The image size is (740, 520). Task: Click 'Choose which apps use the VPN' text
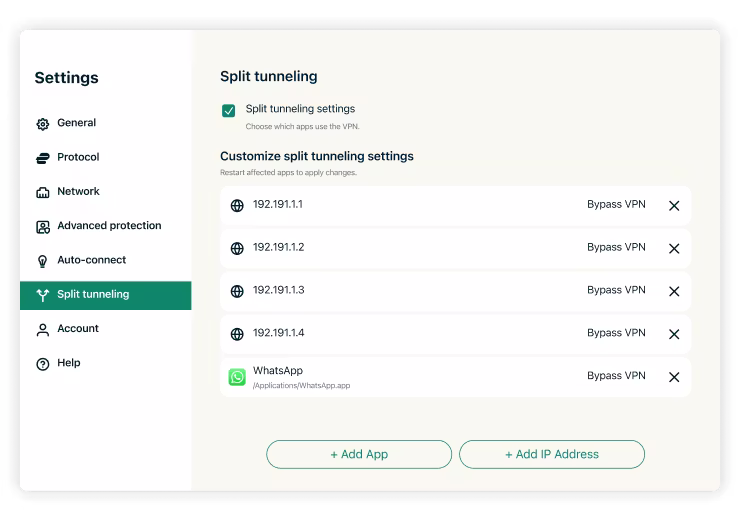point(303,126)
